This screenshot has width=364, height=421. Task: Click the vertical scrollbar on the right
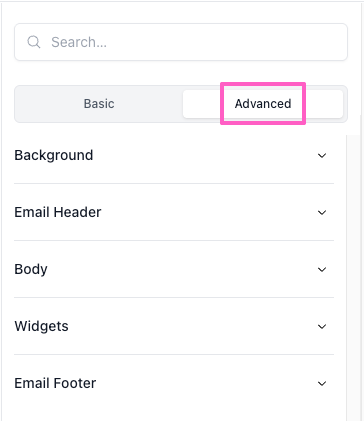(354, 278)
